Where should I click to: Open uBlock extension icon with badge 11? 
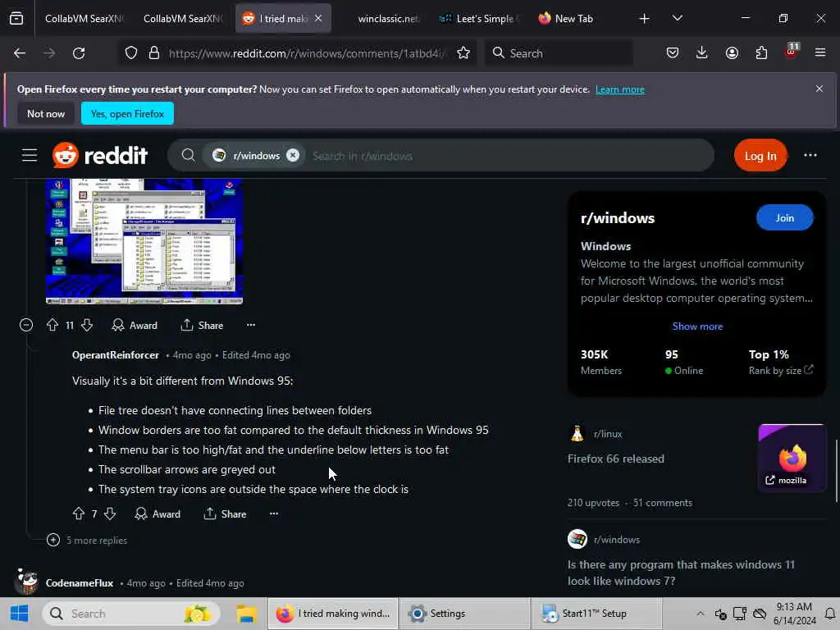tap(792, 52)
